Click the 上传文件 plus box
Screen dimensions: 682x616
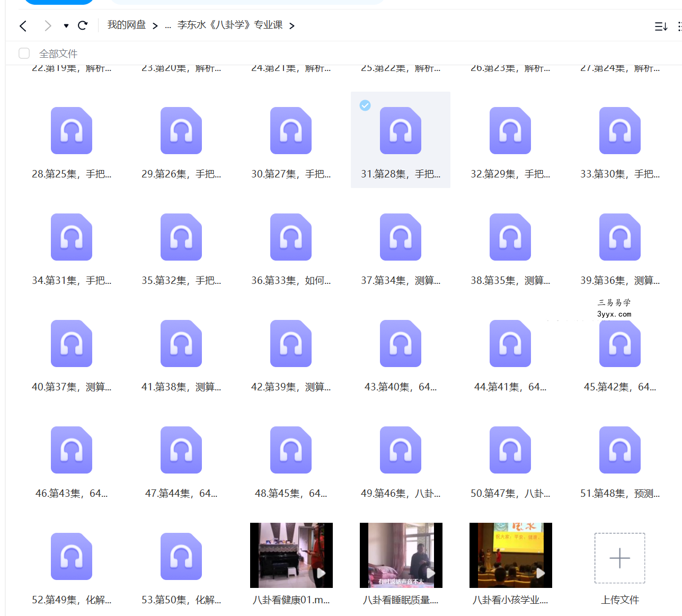point(620,558)
